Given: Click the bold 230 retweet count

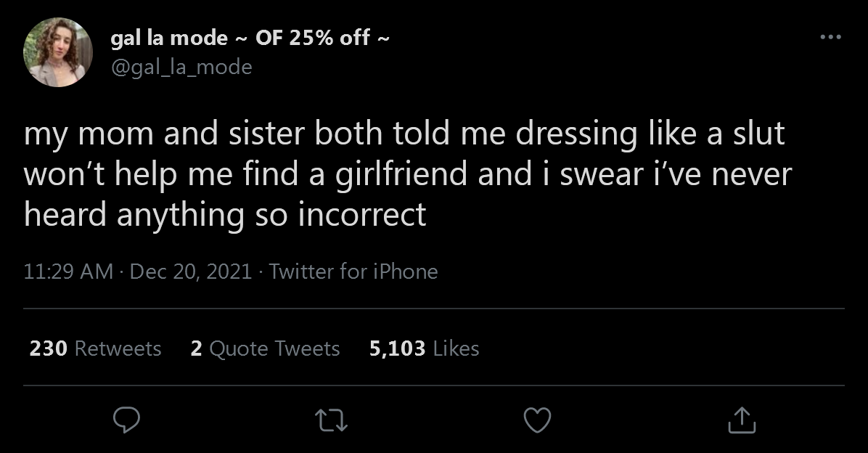Looking at the screenshot, I should tap(48, 348).
